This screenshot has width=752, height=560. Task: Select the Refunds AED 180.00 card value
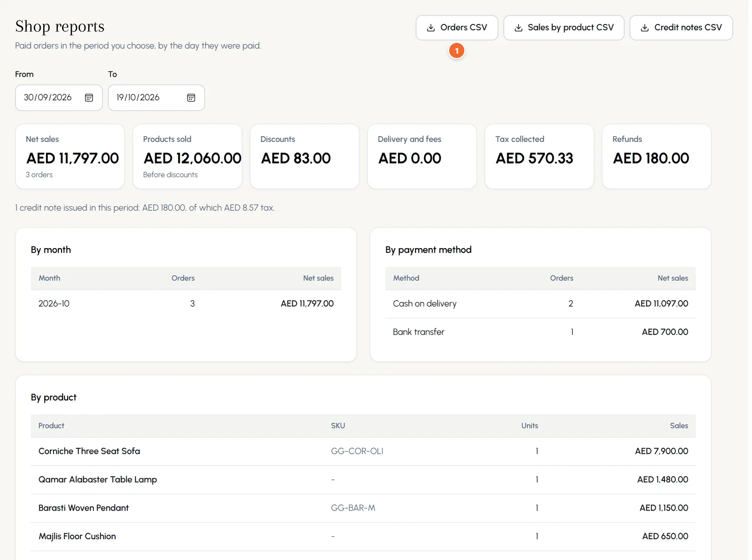click(x=651, y=158)
